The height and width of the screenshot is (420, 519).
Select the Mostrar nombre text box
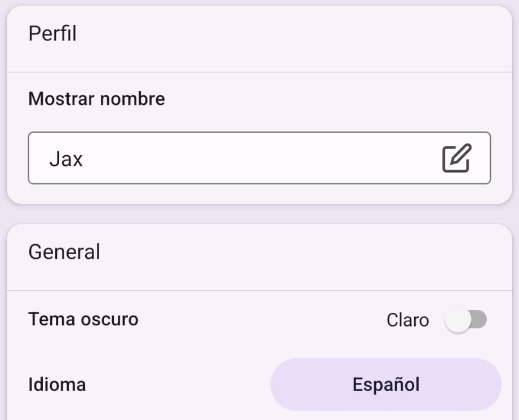point(225,158)
